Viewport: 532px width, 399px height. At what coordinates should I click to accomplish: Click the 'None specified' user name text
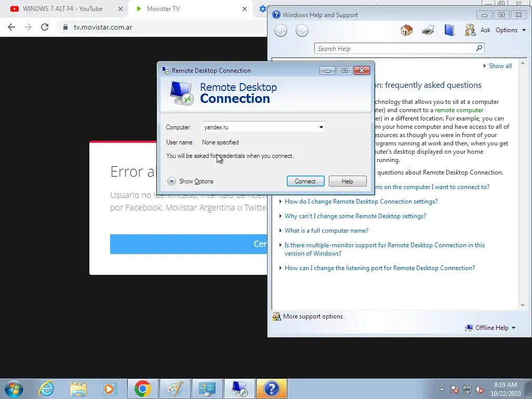[x=220, y=142]
